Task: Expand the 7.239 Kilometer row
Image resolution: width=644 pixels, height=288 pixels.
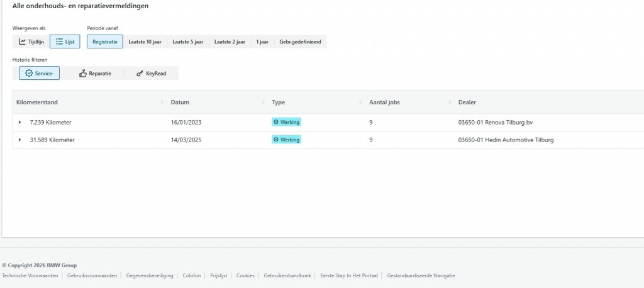Action: (19, 123)
